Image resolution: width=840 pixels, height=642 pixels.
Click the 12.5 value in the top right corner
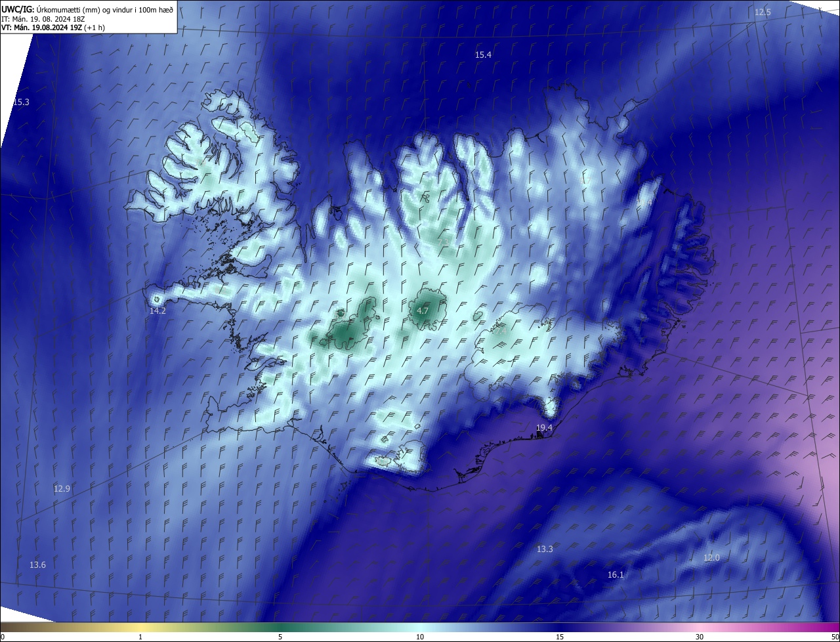[x=763, y=12]
